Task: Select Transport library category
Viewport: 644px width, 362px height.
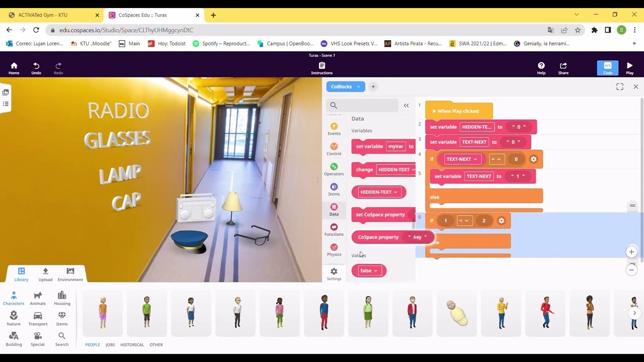Action: pos(38,319)
